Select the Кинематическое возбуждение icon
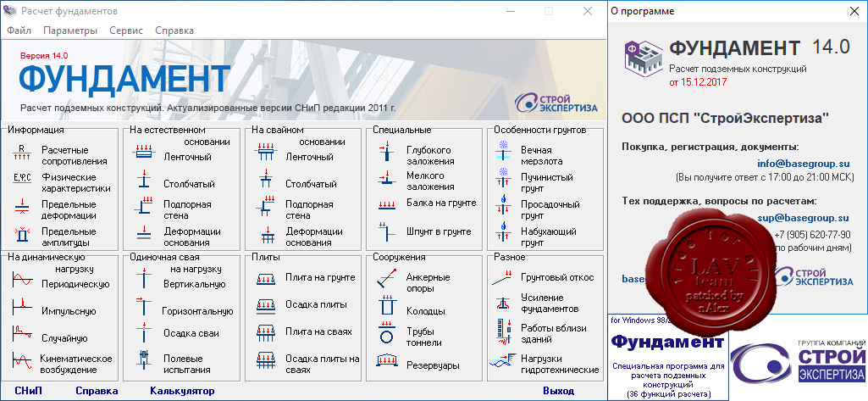The image size is (868, 401). (22, 360)
